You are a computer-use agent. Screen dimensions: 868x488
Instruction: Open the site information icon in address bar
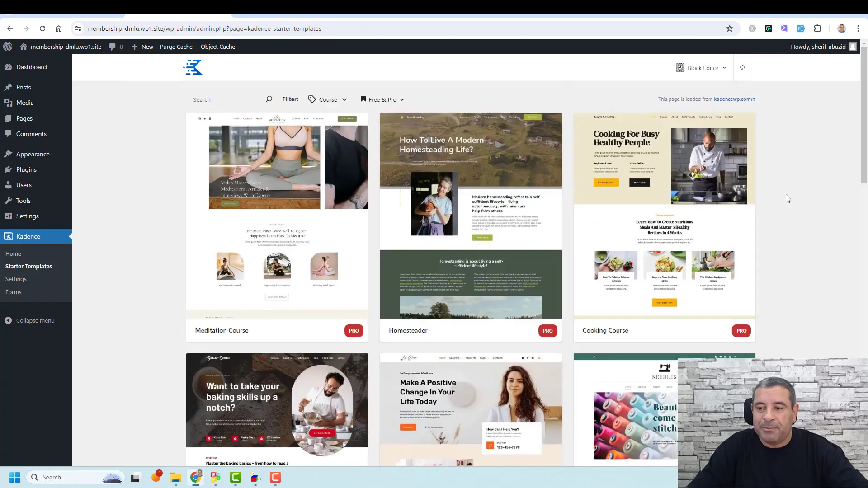point(78,28)
